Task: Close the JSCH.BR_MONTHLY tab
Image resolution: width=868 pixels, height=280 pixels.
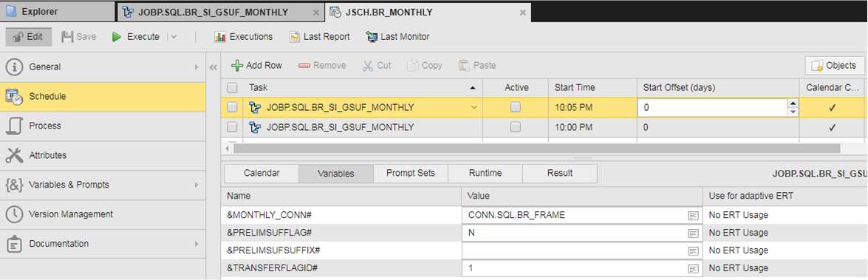Action: click(522, 13)
